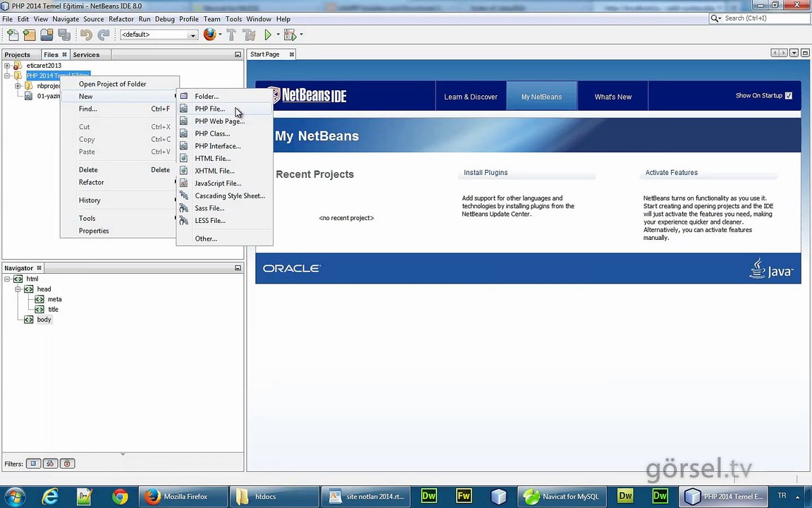Click the Activate Features link
812x508 pixels.
[672, 173]
